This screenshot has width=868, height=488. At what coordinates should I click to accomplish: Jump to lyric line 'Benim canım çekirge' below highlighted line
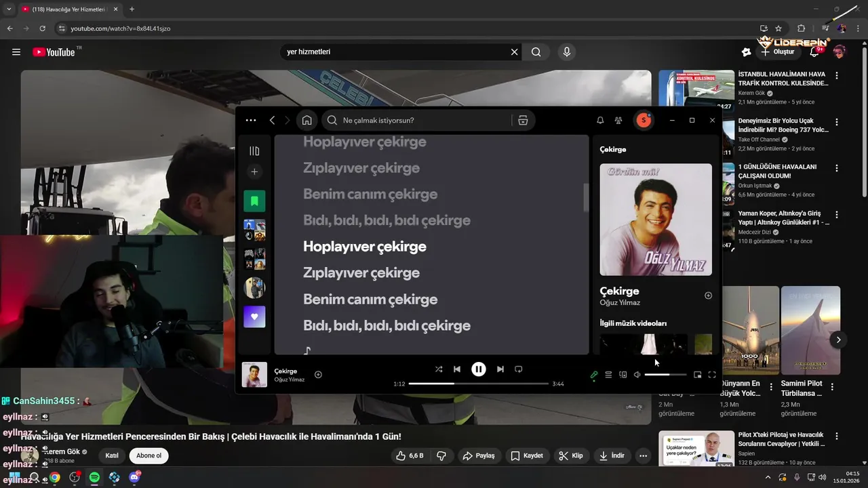click(370, 299)
